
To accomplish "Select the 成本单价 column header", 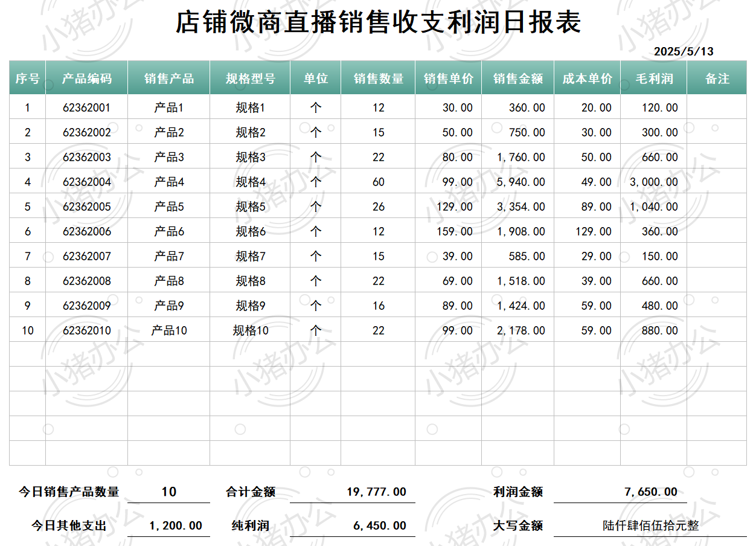I will click(588, 78).
